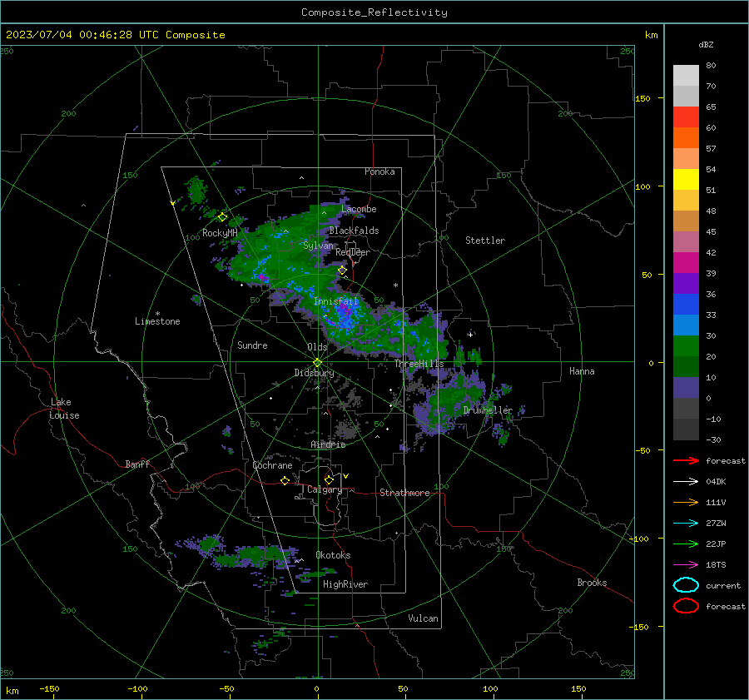Click the Limestone label on map
Viewport: 749px width, 700px height.
157,321
